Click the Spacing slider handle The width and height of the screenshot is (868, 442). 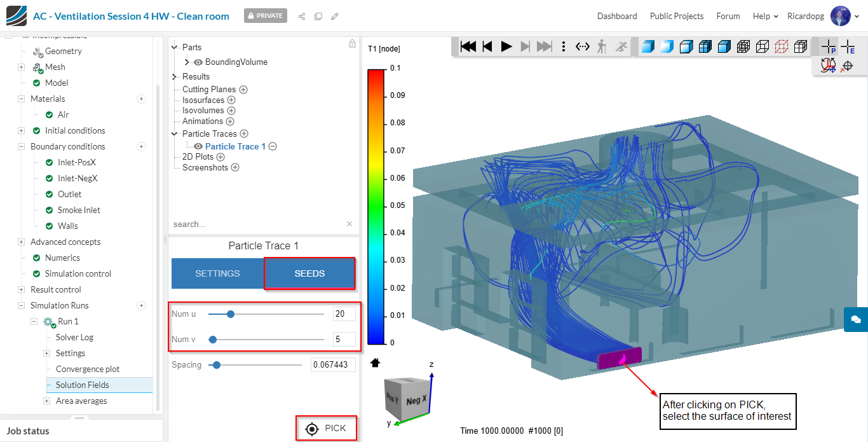point(217,365)
